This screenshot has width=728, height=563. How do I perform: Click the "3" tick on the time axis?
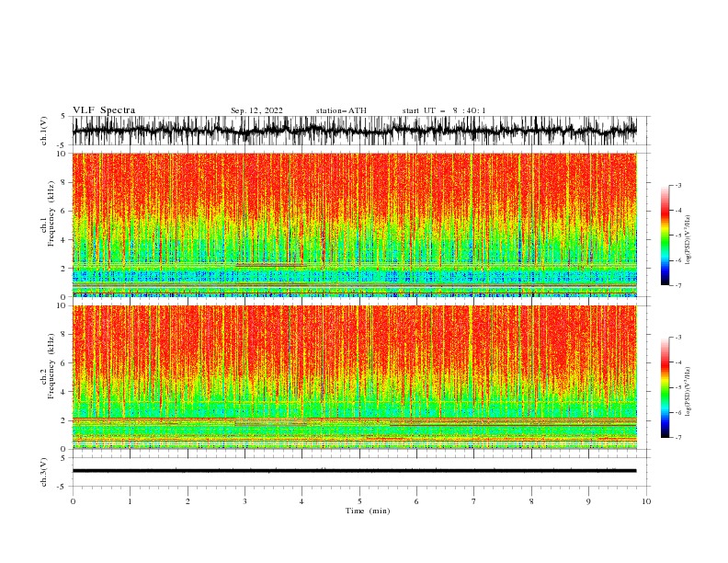245,501
